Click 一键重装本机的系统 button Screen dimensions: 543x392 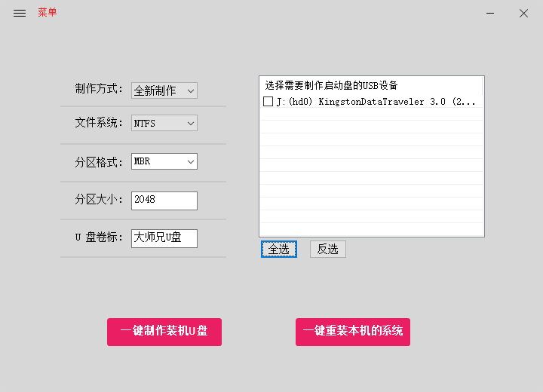(x=353, y=332)
